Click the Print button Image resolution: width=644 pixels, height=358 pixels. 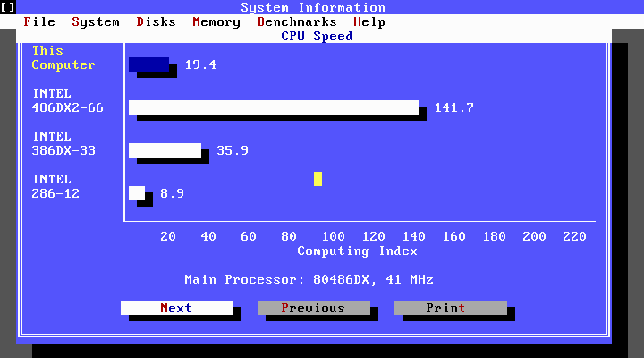coord(451,308)
